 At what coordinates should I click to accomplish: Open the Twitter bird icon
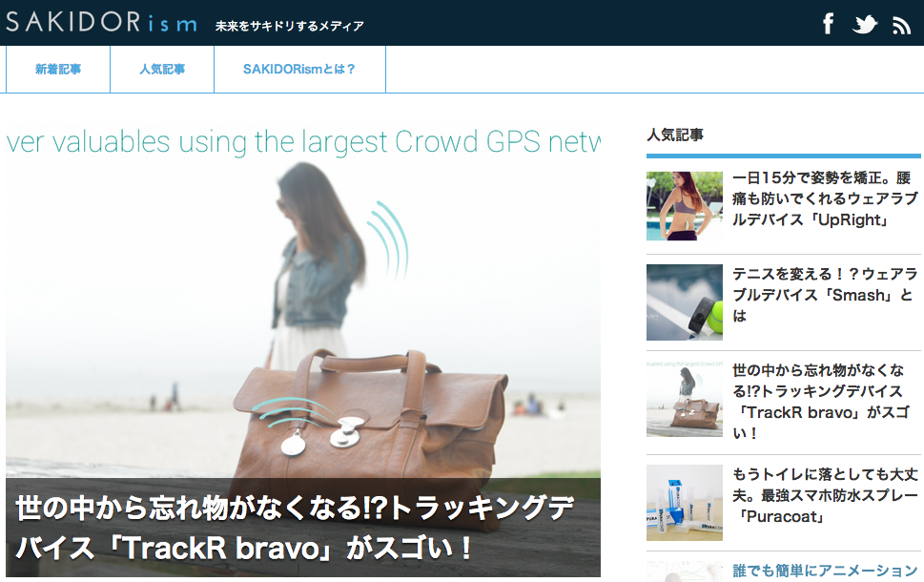[x=865, y=24]
